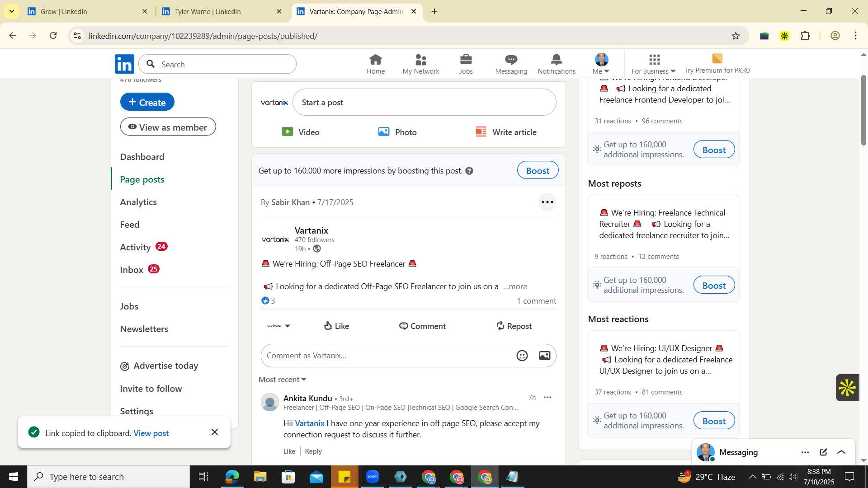The height and width of the screenshot is (488, 868).
Task: Open options for Ankita Kundu's comment
Action: 547,398
